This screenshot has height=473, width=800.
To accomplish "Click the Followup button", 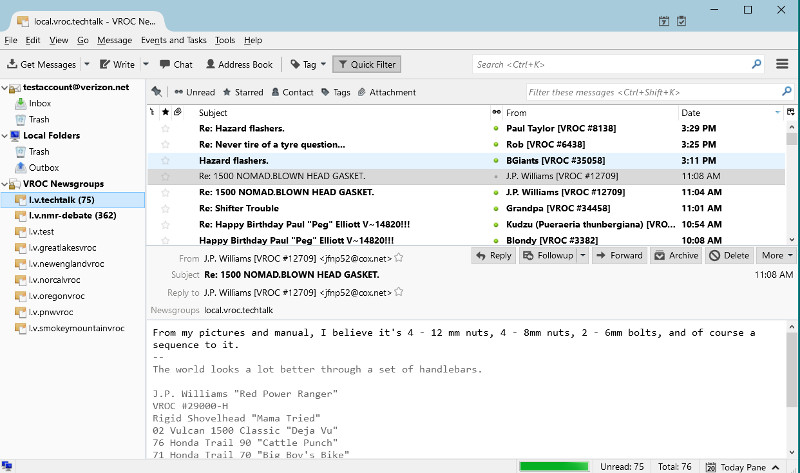I will click(548, 255).
